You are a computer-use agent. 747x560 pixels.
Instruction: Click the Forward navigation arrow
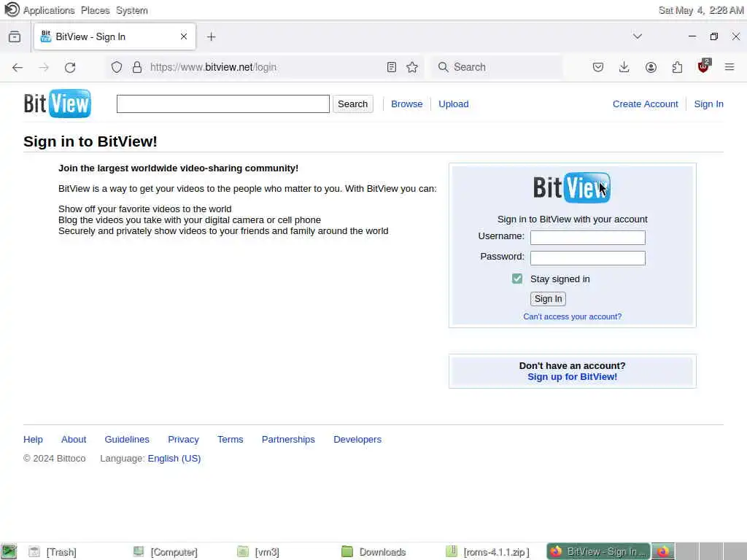click(44, 67)
